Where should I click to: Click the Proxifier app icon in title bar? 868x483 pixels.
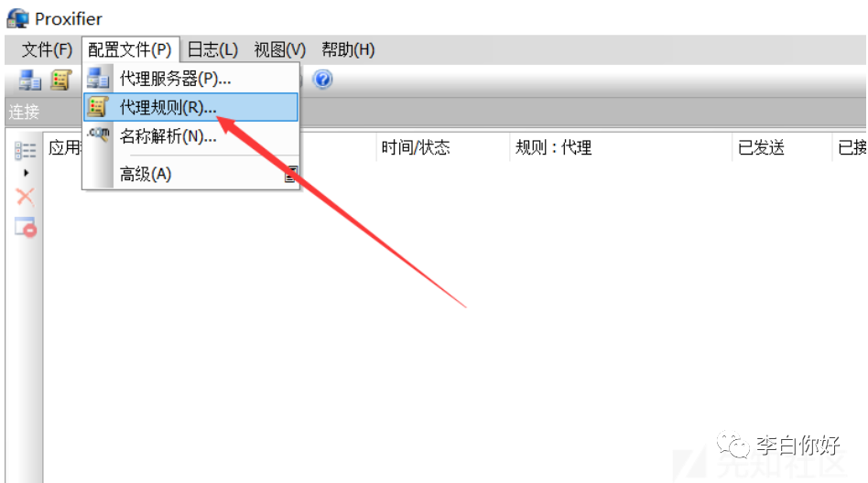click(x=17, y=18)
